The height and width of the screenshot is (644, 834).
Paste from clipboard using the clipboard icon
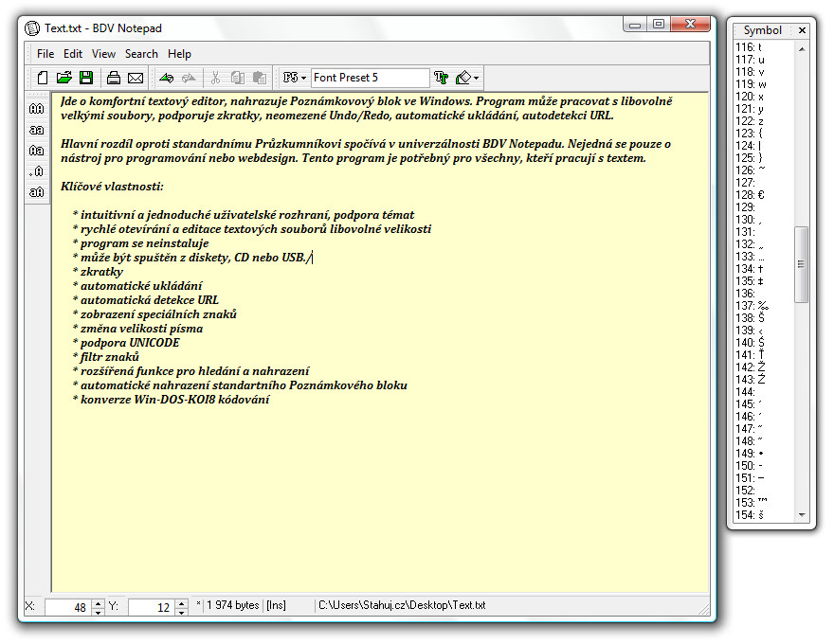coord(260,78)
